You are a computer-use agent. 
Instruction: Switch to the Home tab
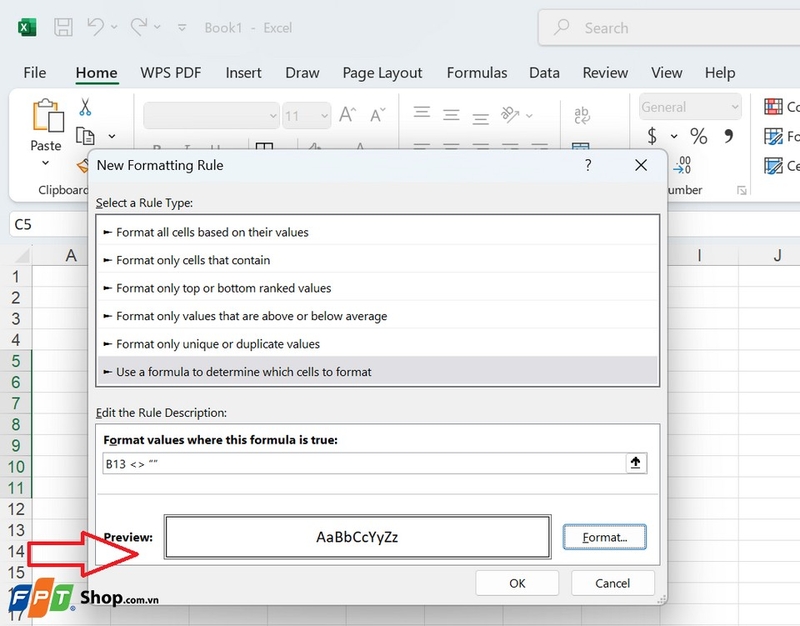(96, 73)
